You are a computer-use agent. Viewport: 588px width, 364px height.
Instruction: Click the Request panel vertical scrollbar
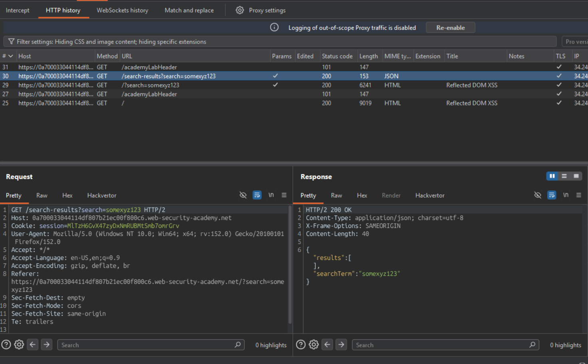[290, 265]
